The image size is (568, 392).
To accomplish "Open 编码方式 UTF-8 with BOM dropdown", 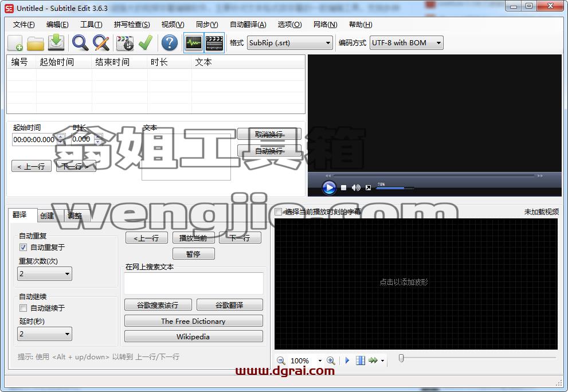I will [x=406, y=43].
